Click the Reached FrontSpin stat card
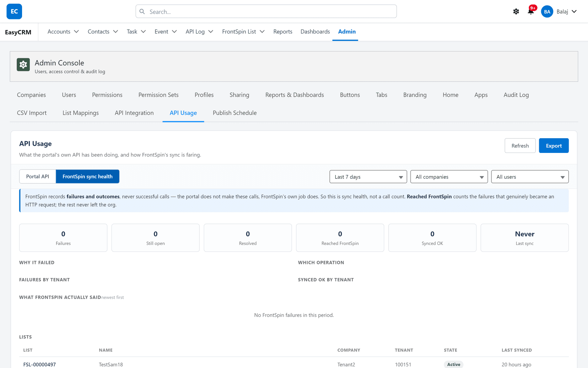Viewport: 588px width, 368px height. 340,238
